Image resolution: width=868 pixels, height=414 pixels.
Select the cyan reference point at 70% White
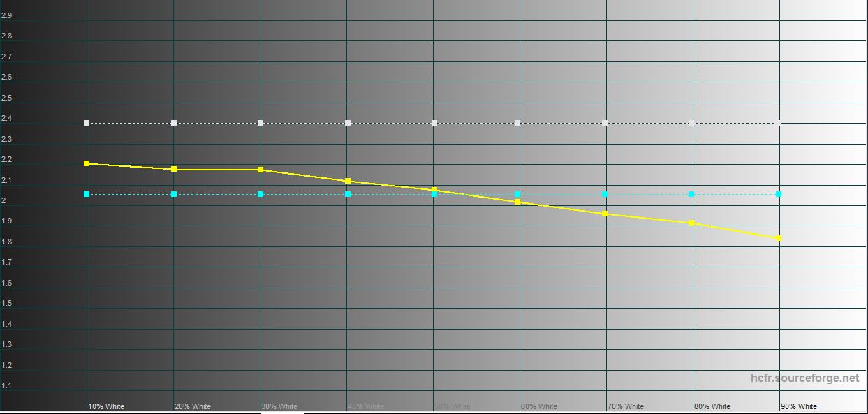click(605, 194)
